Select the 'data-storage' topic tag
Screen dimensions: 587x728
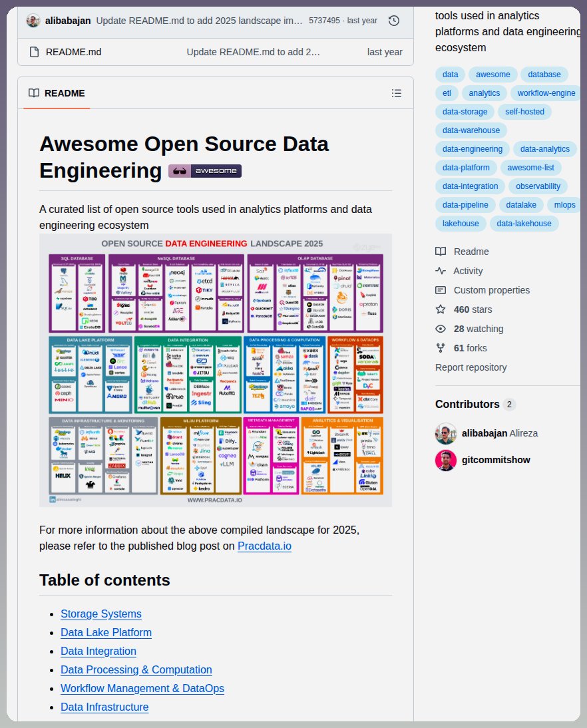pyautogui.click(x=465, y=111)
